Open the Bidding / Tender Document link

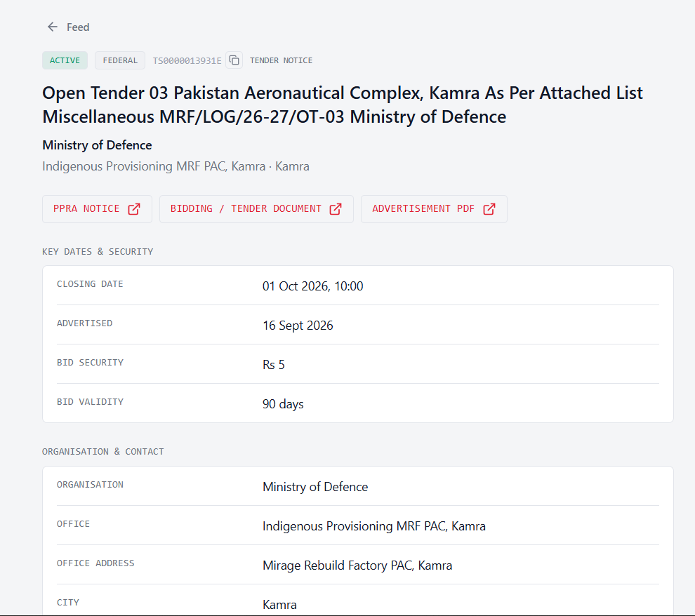point(256,209)
